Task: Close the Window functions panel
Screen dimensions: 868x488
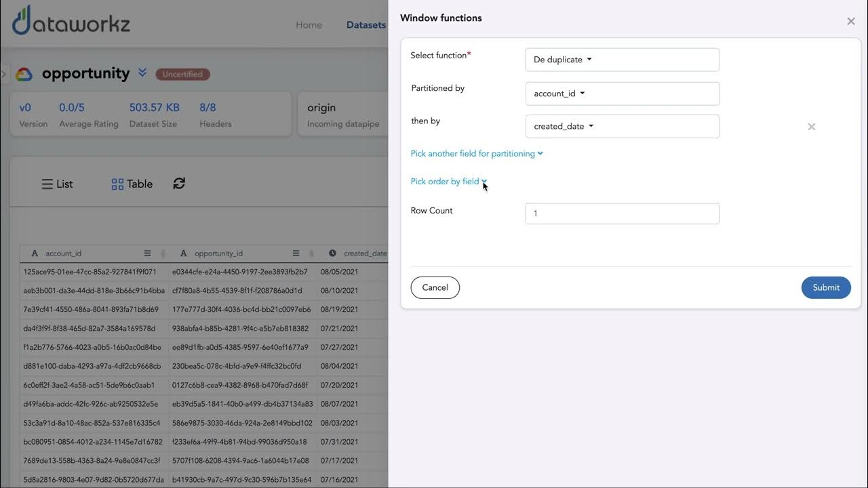Action: point(851,21)
